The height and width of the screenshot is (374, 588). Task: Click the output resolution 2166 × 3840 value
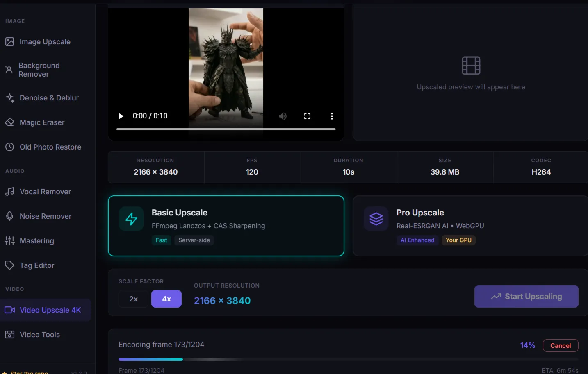222,301
